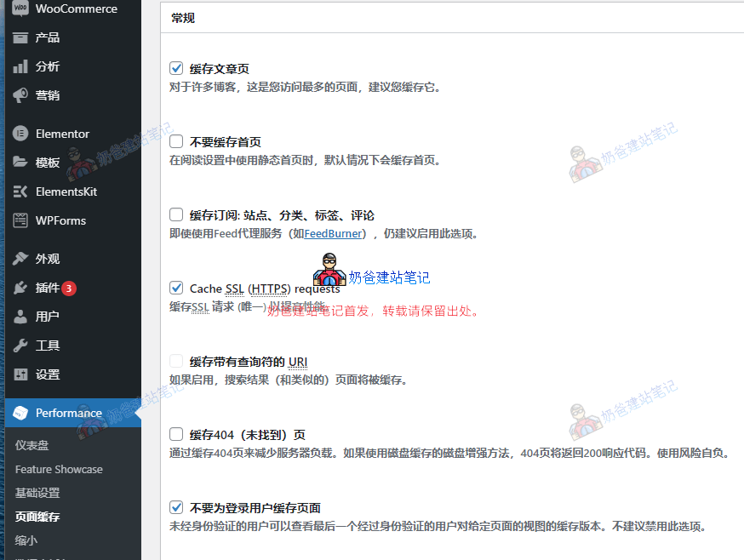Enable caching of 404 (未找到) pages

click(x=176, y=434)
